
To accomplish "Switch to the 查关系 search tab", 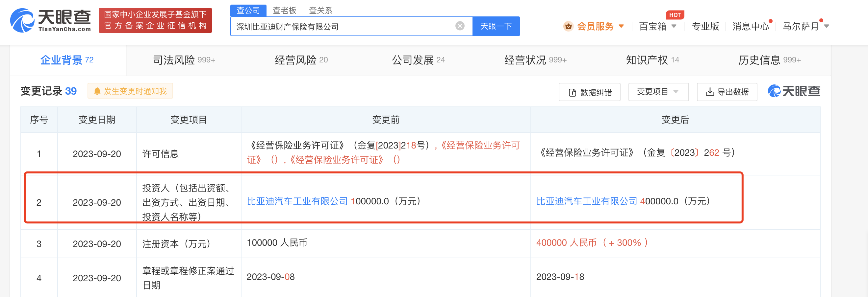I will click(x=320, y=11).
